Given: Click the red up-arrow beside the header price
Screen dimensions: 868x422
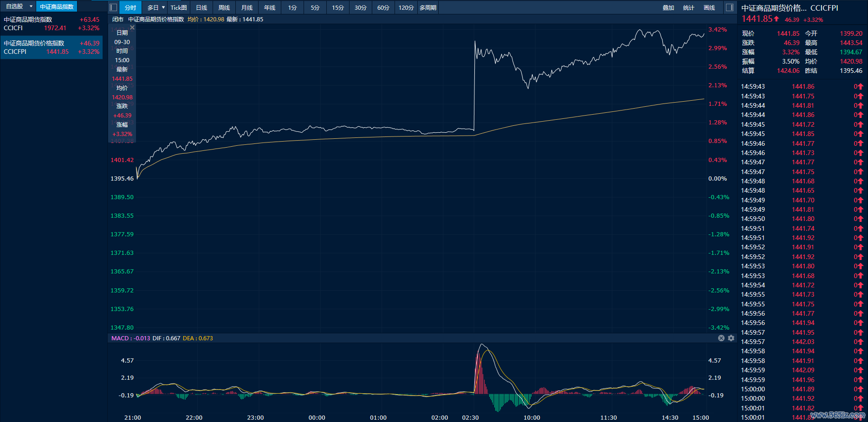Looking at the screenshot, I should [x=777, y=19].
